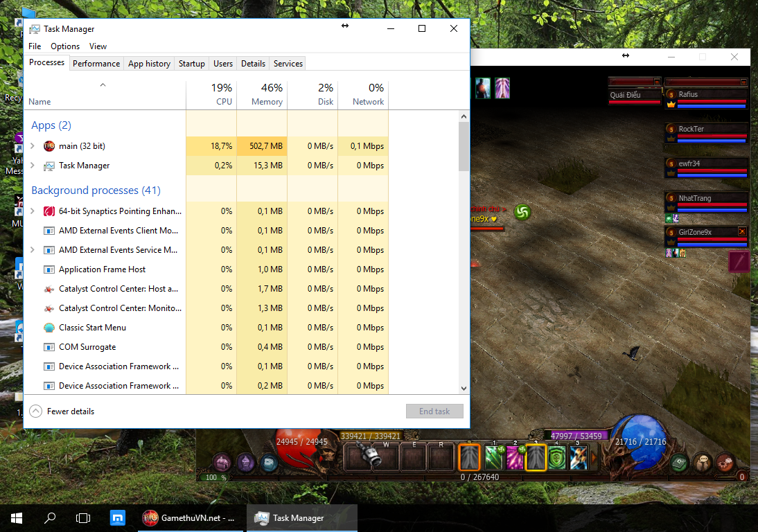758x532 pixels.
Task: Switch to the Performance tab
Action: point(96,63)
